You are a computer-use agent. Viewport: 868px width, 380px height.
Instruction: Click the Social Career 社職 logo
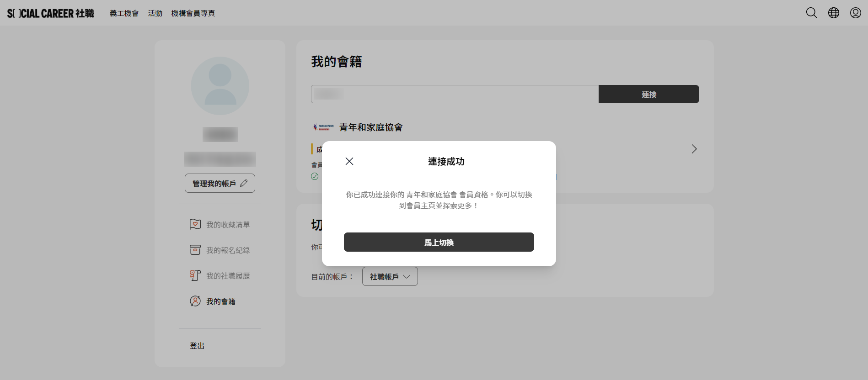click(x=50, y=13)
